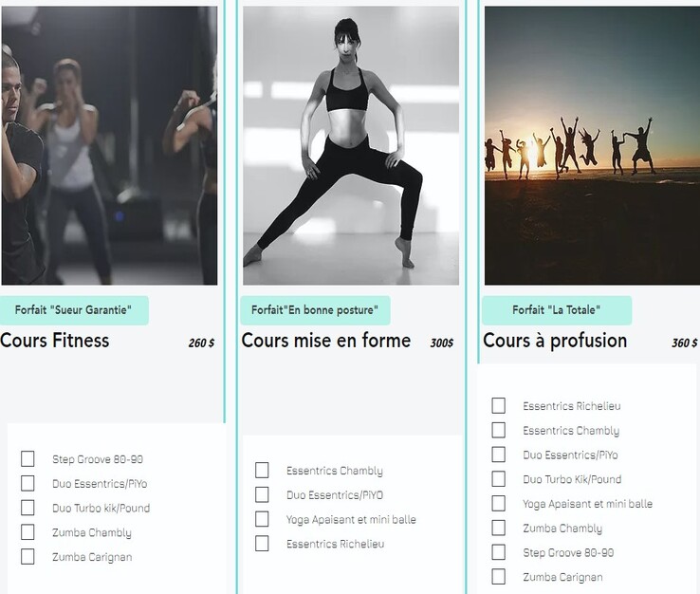Tick Duo Essentrics/PiYo in the Cours Fitness list
The height and width of the screenshot is (594, 700).
pos(28,483)
